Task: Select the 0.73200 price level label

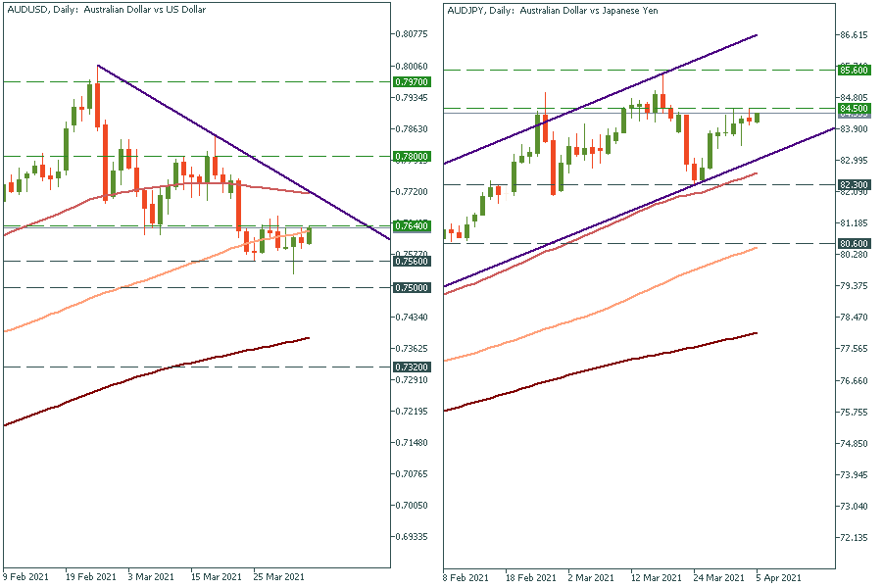Action: (409, 367)
